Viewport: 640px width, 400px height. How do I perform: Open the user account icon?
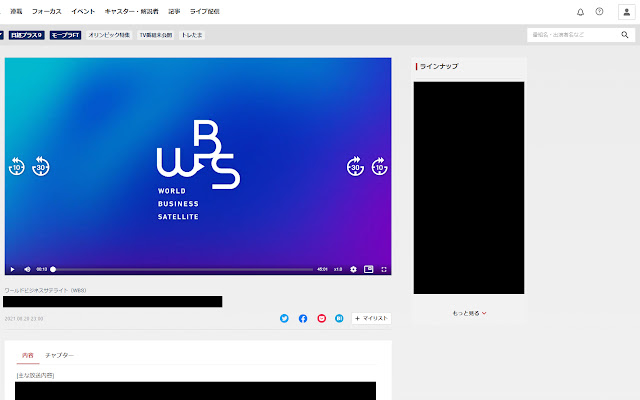(x=627, y=12)
